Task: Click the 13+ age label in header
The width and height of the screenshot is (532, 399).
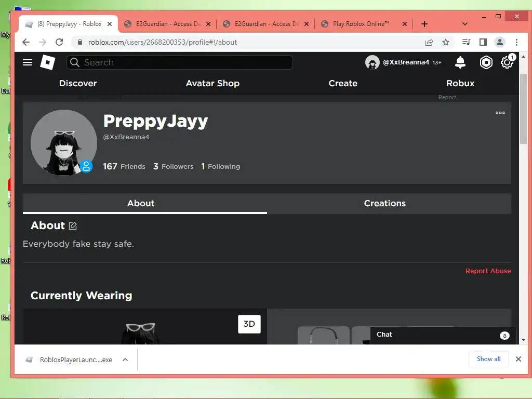Action: tap(436, 62)
